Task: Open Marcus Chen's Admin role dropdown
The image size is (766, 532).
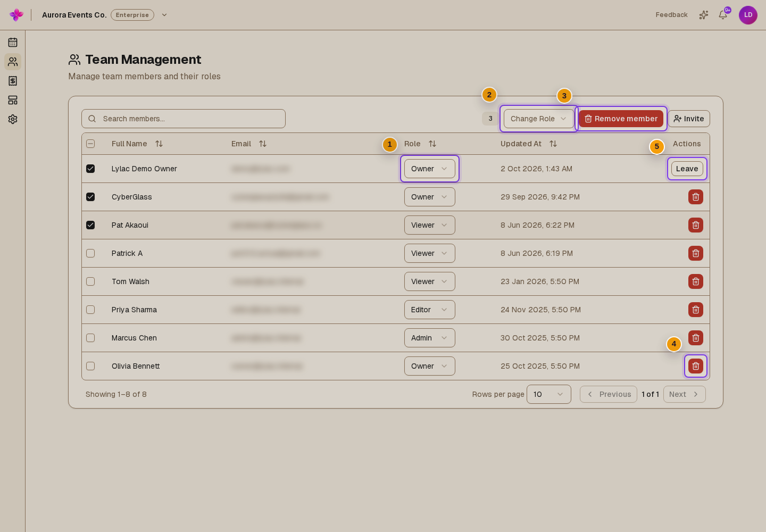Action: (430, 338)
